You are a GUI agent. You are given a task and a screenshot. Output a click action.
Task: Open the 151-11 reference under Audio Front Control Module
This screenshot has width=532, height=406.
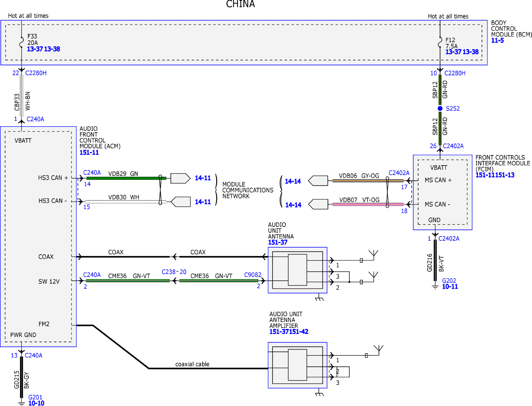(x=89, y=152)
